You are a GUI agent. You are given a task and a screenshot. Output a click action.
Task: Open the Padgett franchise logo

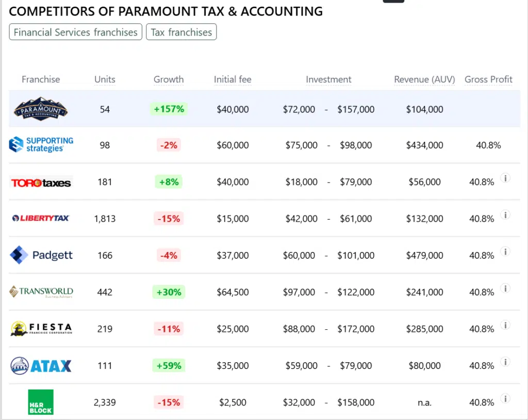tap(41, 255)
